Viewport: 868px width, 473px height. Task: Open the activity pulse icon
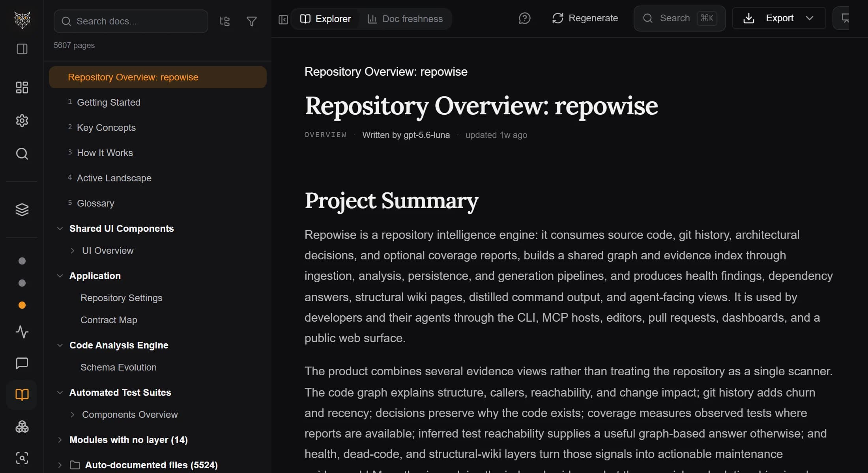pos(22,332)
